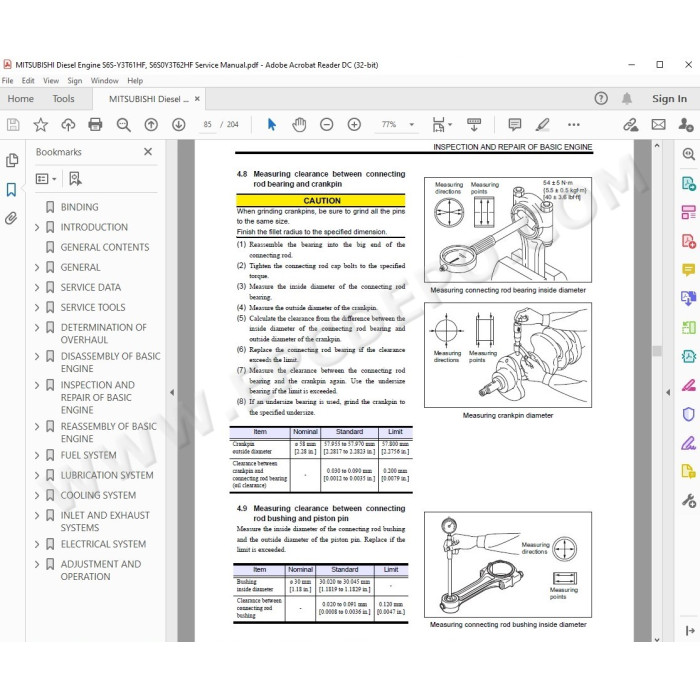
Task: Expand the FUEL SYSTEM bookmark
Action: tap(37, 455)
